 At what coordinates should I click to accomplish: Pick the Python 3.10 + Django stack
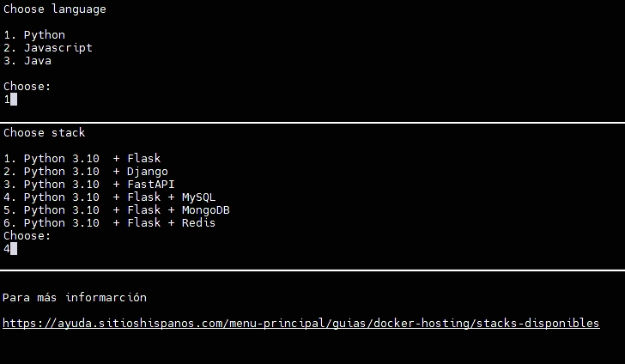tap(86, 172)
